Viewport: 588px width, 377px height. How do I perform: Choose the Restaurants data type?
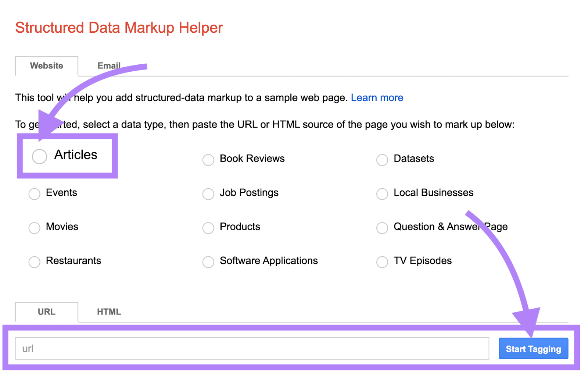pos(34,262)
